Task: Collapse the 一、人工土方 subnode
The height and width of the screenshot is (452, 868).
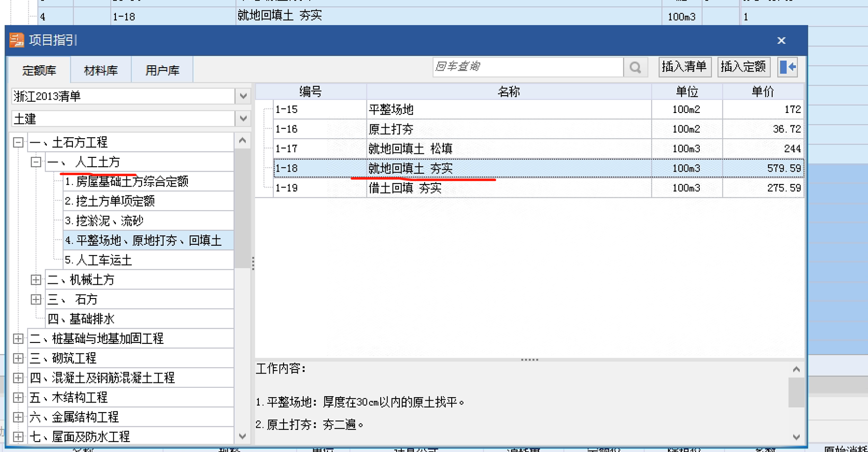Action: click(36, 162)
